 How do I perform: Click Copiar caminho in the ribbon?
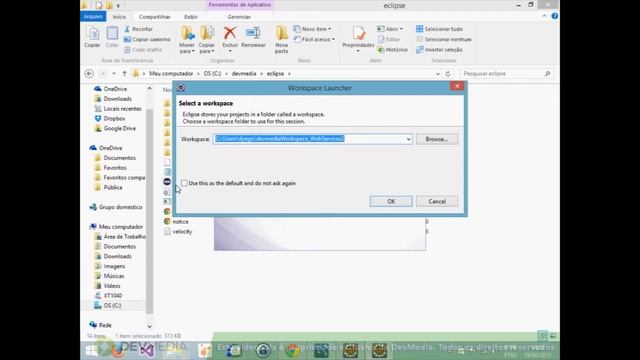147,39
